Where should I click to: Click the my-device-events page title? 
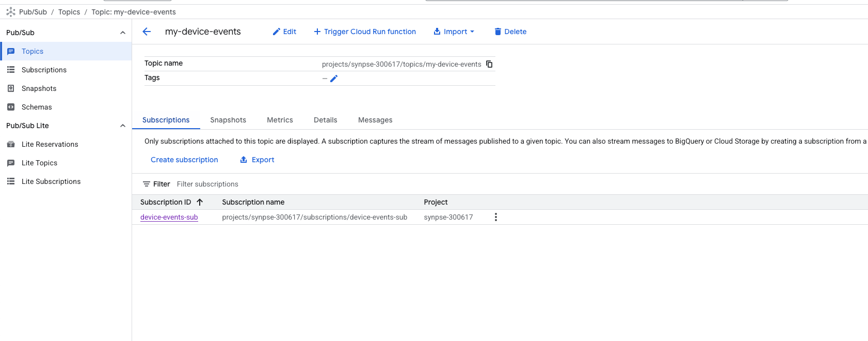203,32
